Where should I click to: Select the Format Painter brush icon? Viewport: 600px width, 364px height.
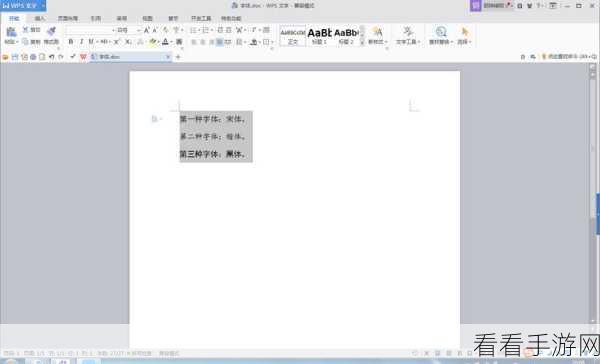[x=51, y=31]
